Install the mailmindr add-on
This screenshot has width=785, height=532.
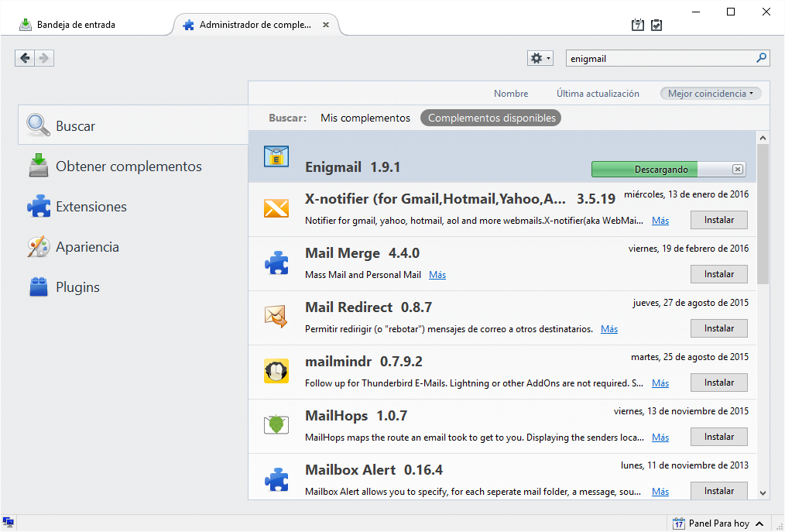click(719, 383)
